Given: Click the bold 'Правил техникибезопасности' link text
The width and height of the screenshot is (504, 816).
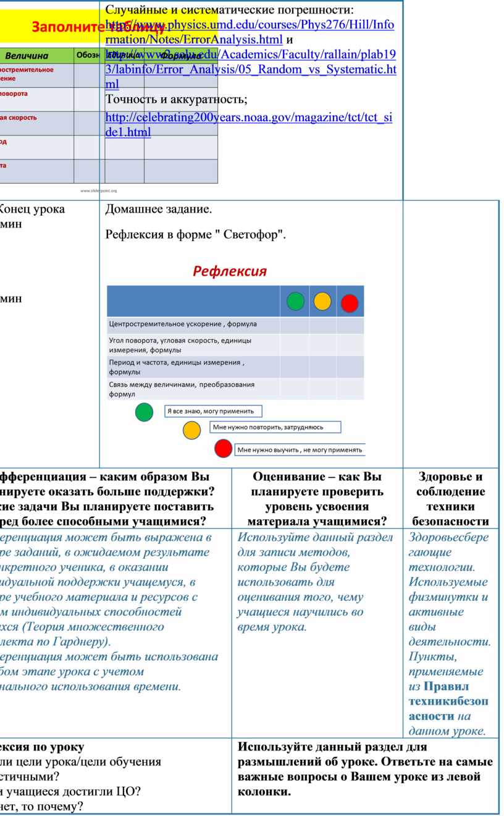Looking at the screenshot, I should (x=447, y=701).
